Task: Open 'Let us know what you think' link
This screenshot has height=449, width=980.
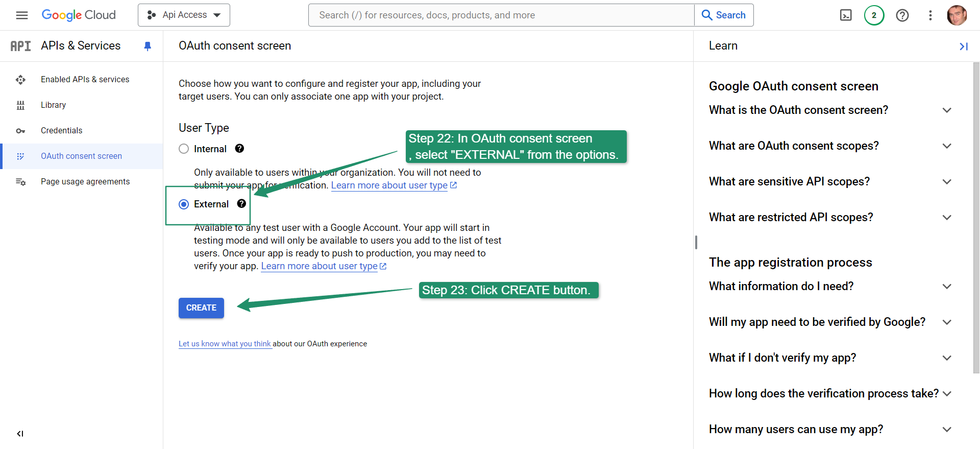Action: coord(225,344)
